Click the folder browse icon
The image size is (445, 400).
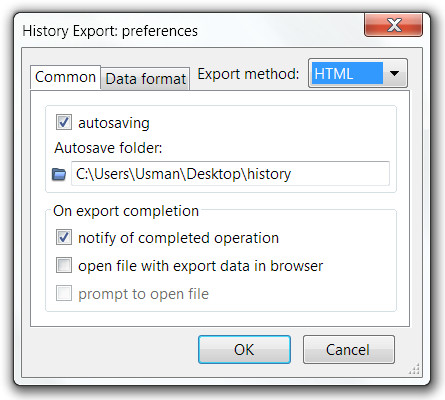tap(59, 174)
